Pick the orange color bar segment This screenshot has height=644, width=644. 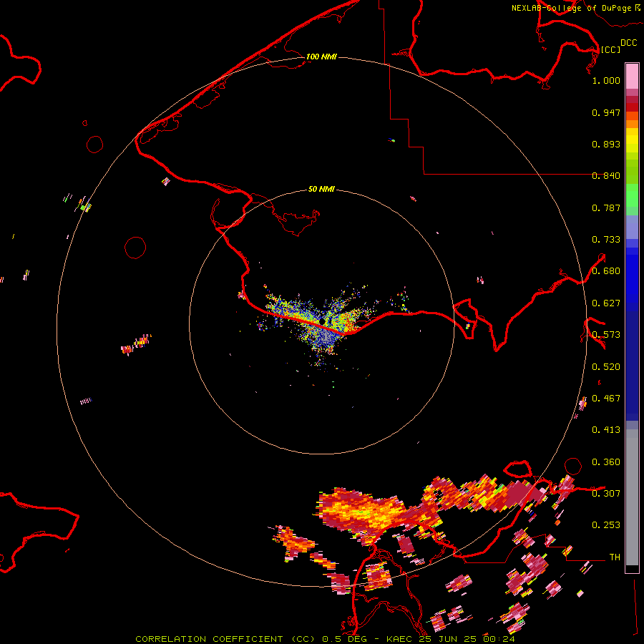pyautogui.click(x=632, y=124)
